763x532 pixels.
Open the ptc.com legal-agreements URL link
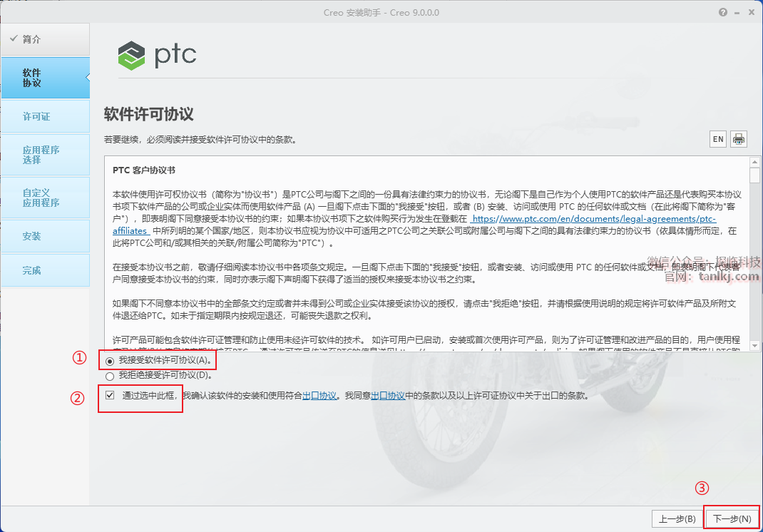pos(594,219)
